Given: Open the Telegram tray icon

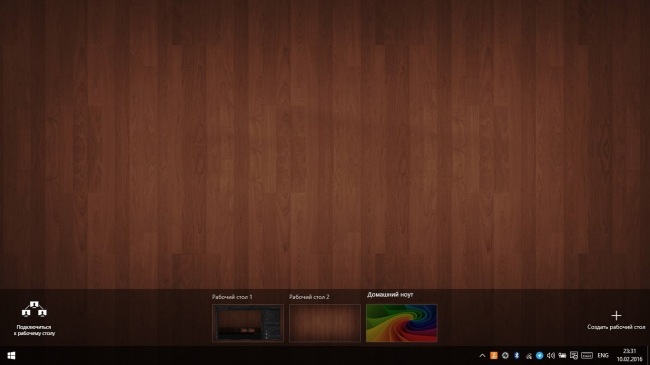Looking at the screenshot, I should point(539,355).
